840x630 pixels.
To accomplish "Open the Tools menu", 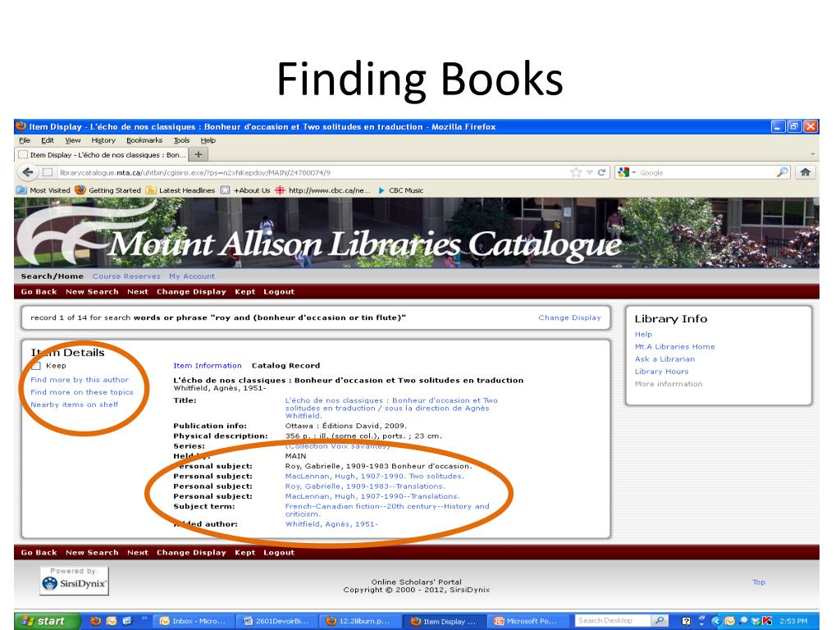I will 181,140.
